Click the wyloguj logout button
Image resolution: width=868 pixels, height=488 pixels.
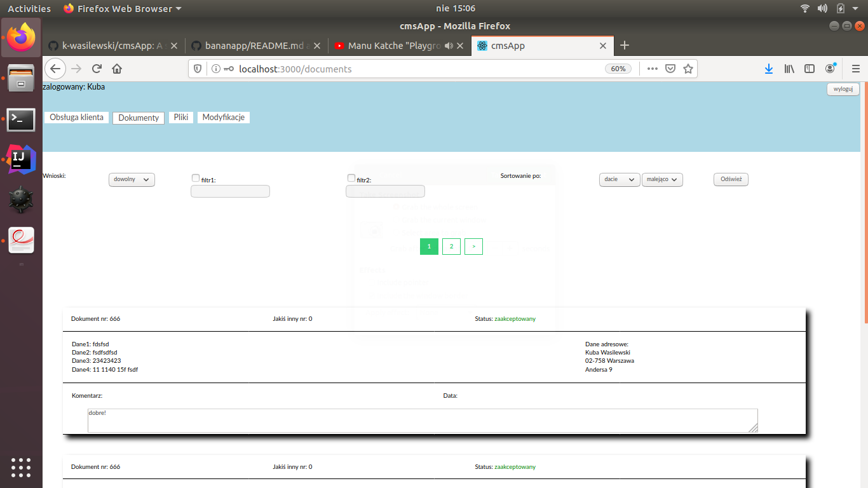click(843, 89)
